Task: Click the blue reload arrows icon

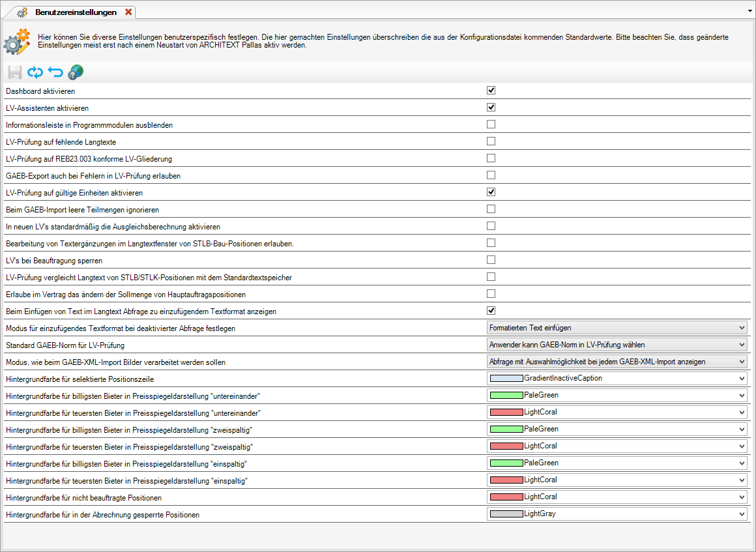Action: click(35, 72)
